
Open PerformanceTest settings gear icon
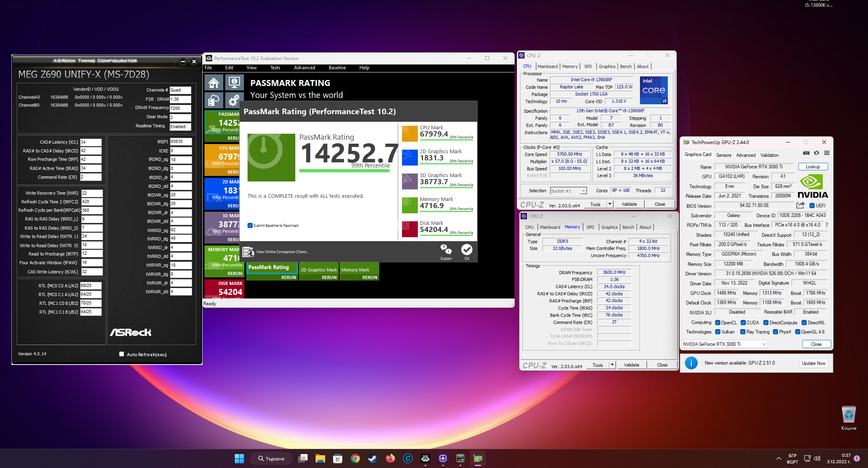(x=234, y=100)
